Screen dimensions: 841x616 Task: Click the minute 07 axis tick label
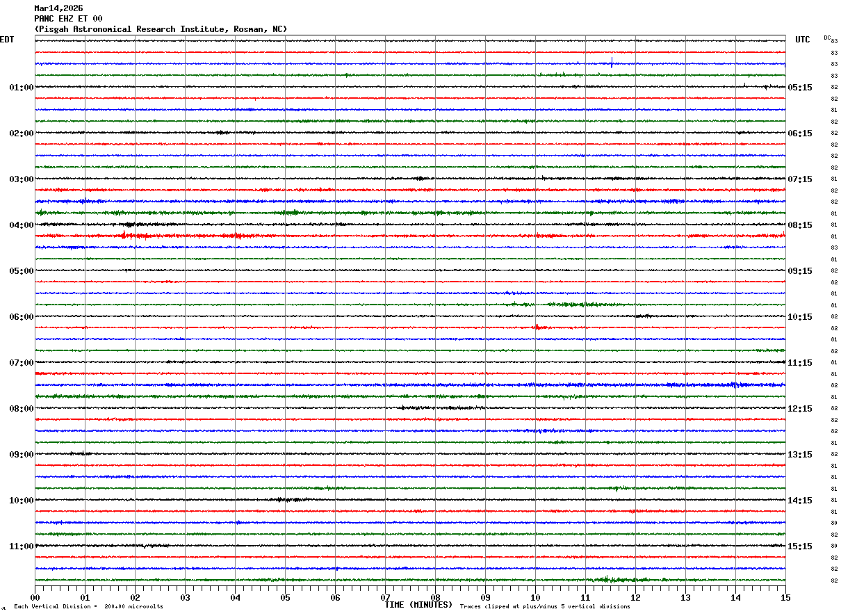(x=385, y=597)
